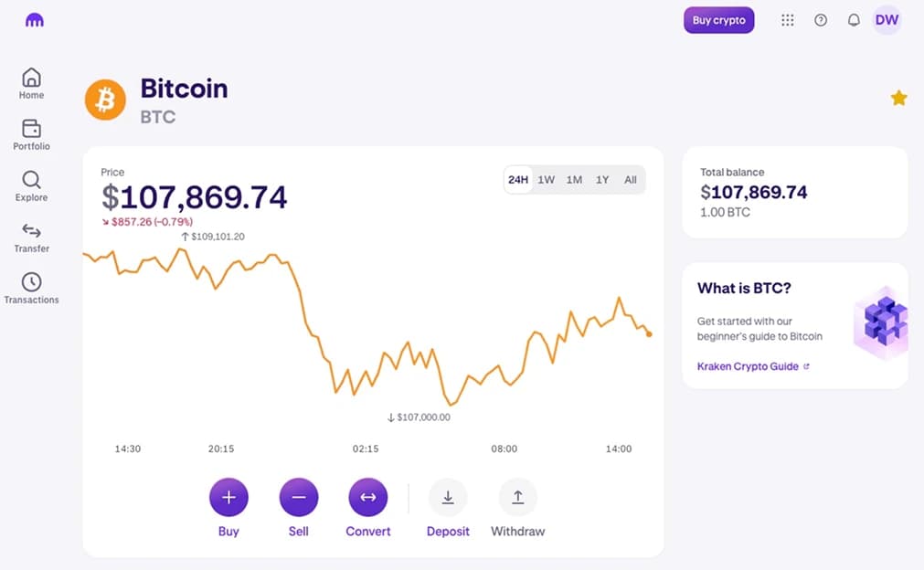Image resolution: width=924 pixels, height=570 pixels.
Task: Select the Portfolio icon in sidebar
Action: coord(31,131)
